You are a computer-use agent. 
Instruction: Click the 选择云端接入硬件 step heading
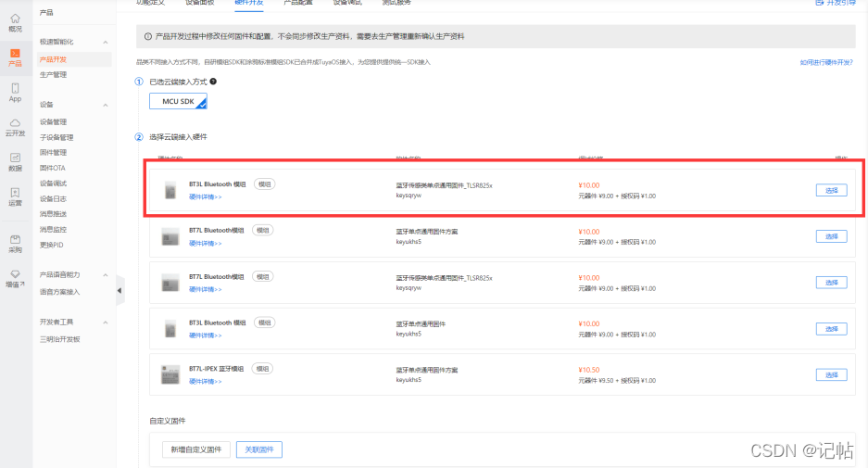click(178, 137)
